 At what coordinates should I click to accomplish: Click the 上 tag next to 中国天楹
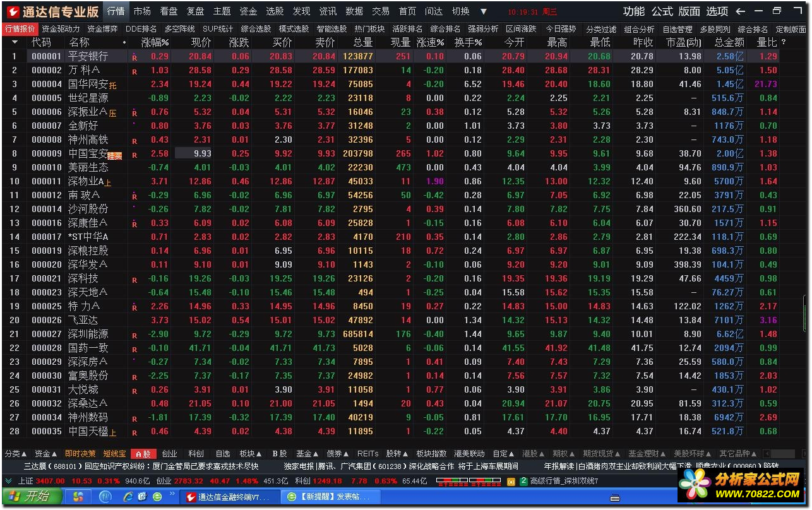tap(113, 432)
